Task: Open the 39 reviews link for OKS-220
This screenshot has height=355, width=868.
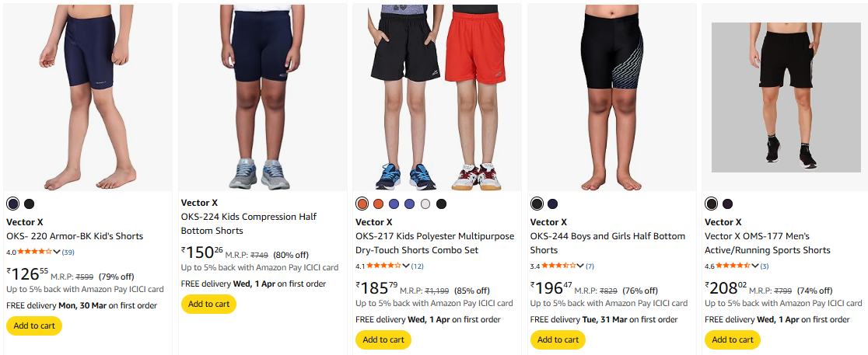Action: click(x=68, y=252)
